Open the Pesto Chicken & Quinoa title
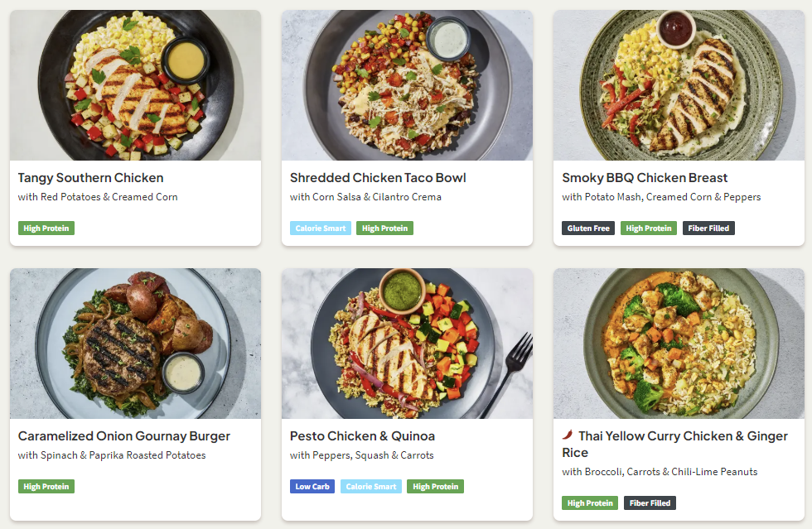Screen dimensions: 812x529 coord(362,436)
